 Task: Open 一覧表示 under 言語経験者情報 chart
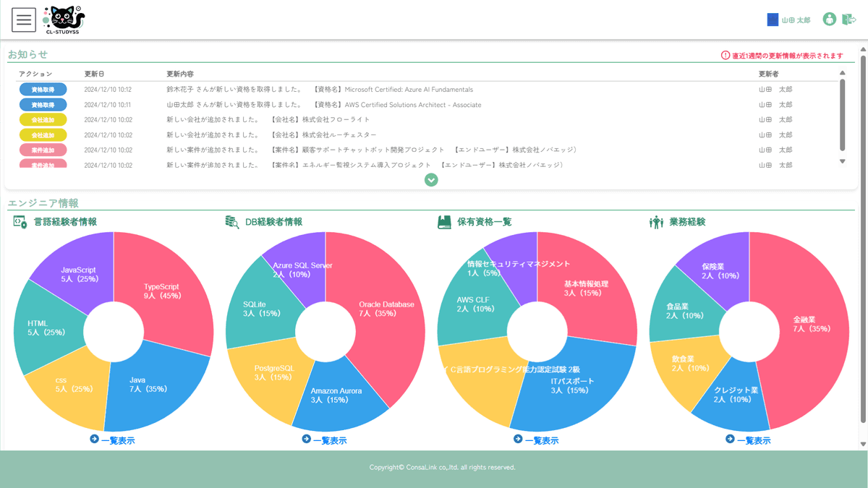coord(113,440)
